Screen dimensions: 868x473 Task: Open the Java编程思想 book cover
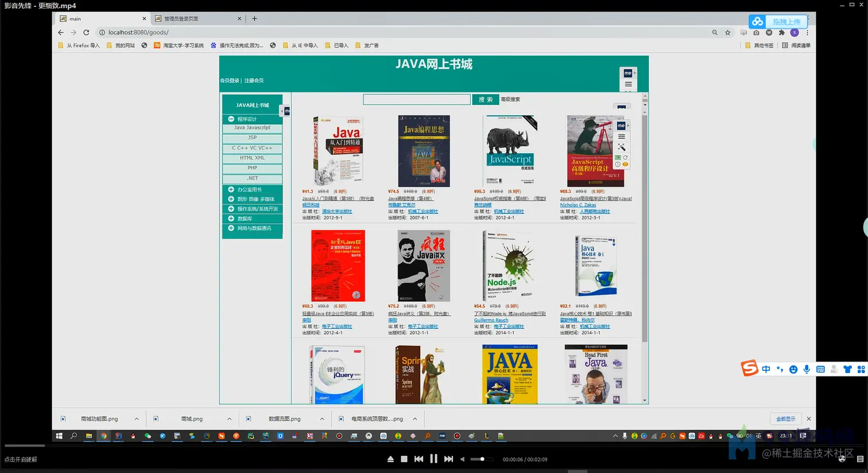tap(424, 151)
